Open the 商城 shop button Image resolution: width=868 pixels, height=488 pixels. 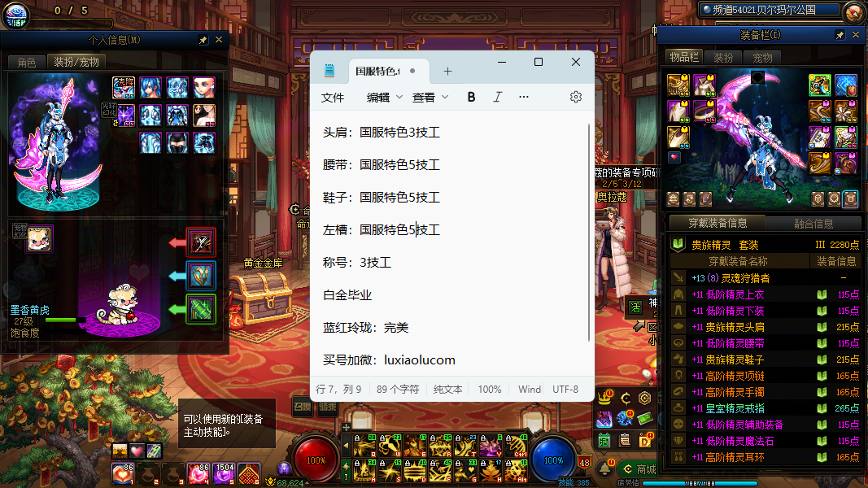click(x=639, y=468)
